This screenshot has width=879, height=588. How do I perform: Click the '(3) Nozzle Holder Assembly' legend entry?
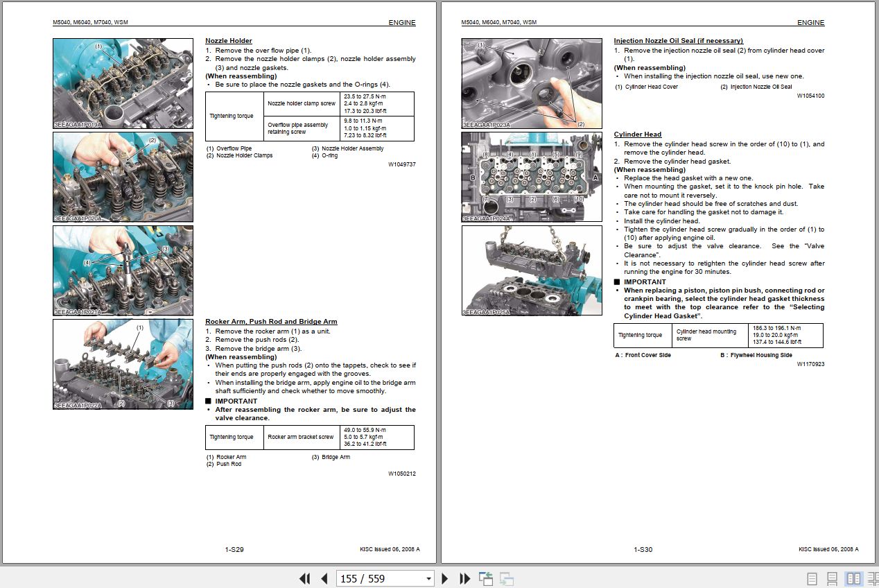click(347, 148)
